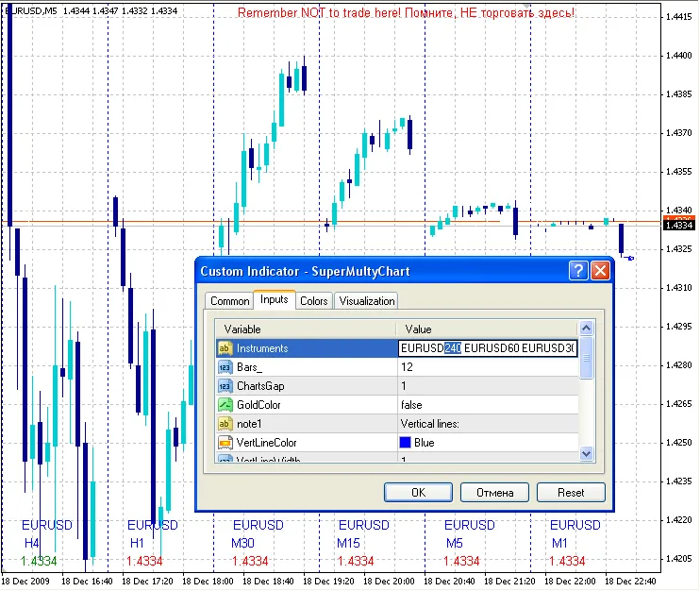Open the Colors tab
Viewport: 700px width, 591px height.
click(314, 301)
